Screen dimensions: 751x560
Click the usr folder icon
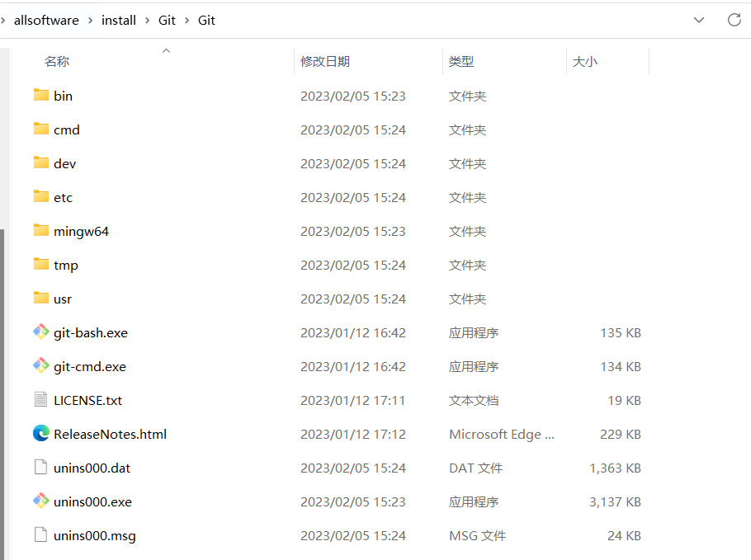pyautogui.click(x=41, y=299)
